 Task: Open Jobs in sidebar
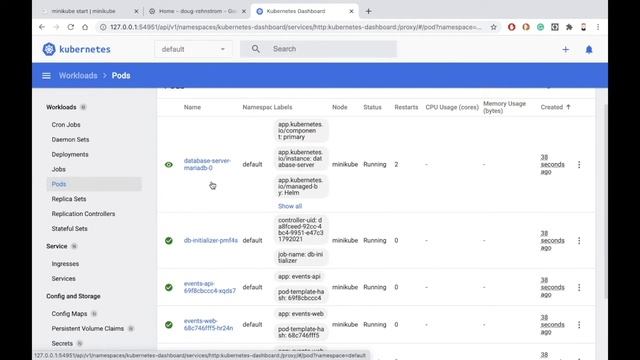58,169
